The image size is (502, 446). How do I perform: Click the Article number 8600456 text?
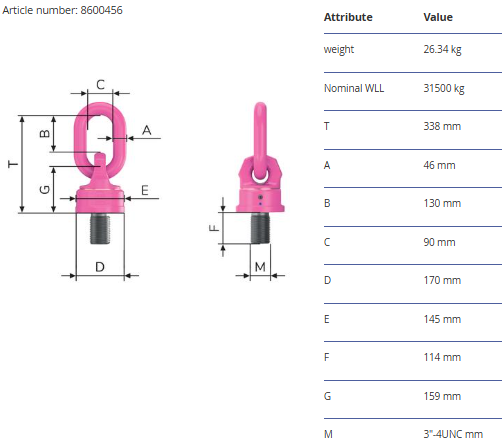(x=62, y=10)
